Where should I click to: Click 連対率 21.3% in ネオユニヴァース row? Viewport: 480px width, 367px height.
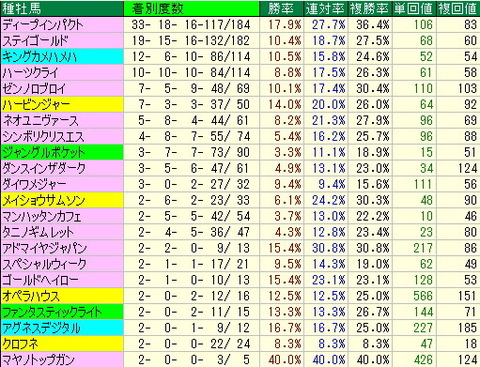(x=329, y=121)
